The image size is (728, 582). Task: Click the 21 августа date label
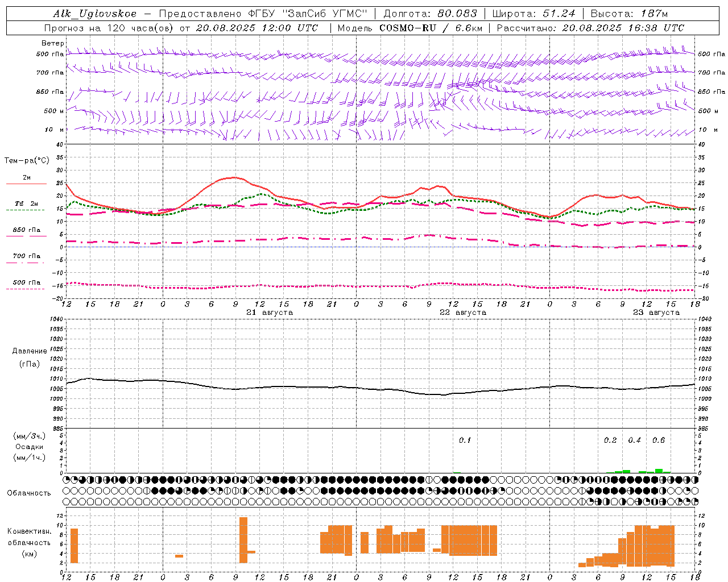click(270, 313)
